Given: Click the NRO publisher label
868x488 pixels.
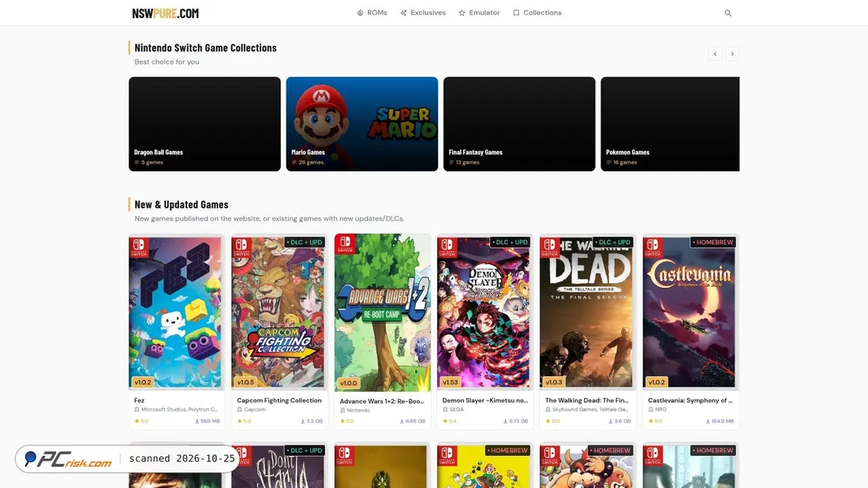Looking at the screenshot, I should click(660, 409).
